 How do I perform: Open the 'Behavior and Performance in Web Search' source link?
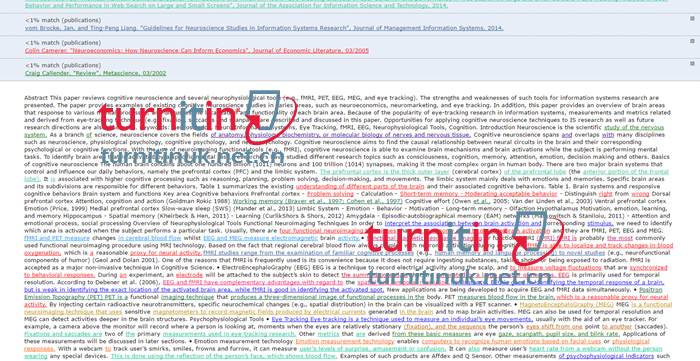pyautogui.click(x=237, y=5)
